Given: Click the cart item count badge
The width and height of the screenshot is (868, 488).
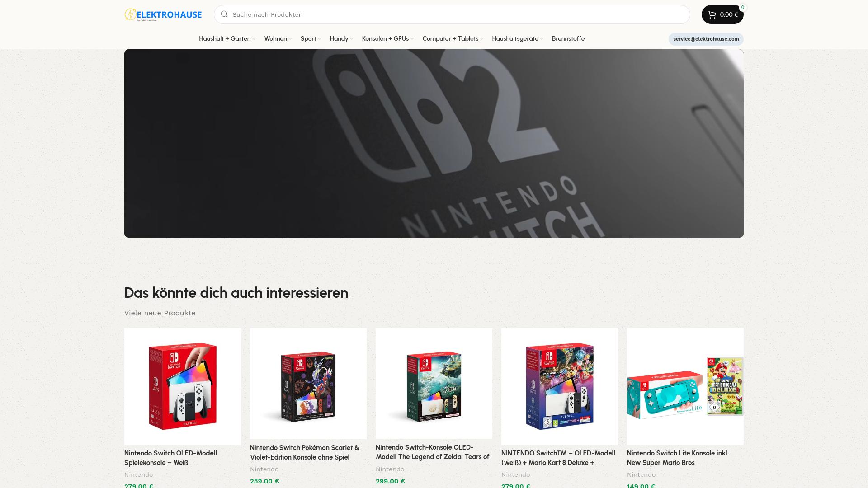Looking at the screenshot, I should [x=742, y=7].
